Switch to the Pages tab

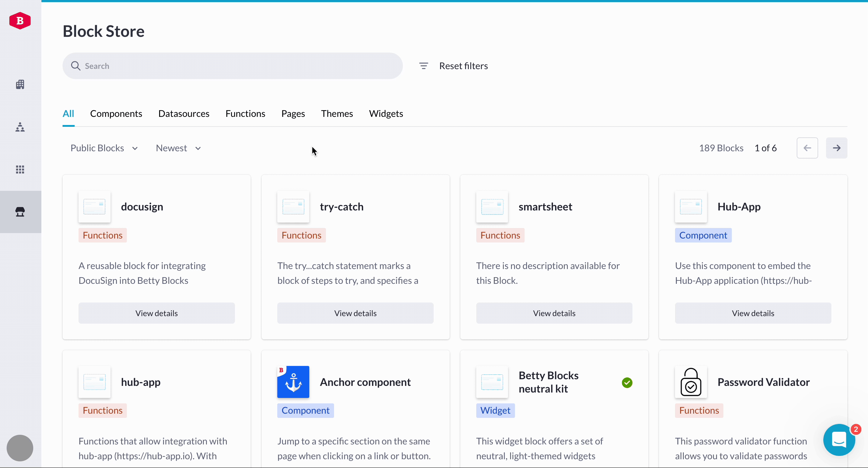click(x=293, y=114)
